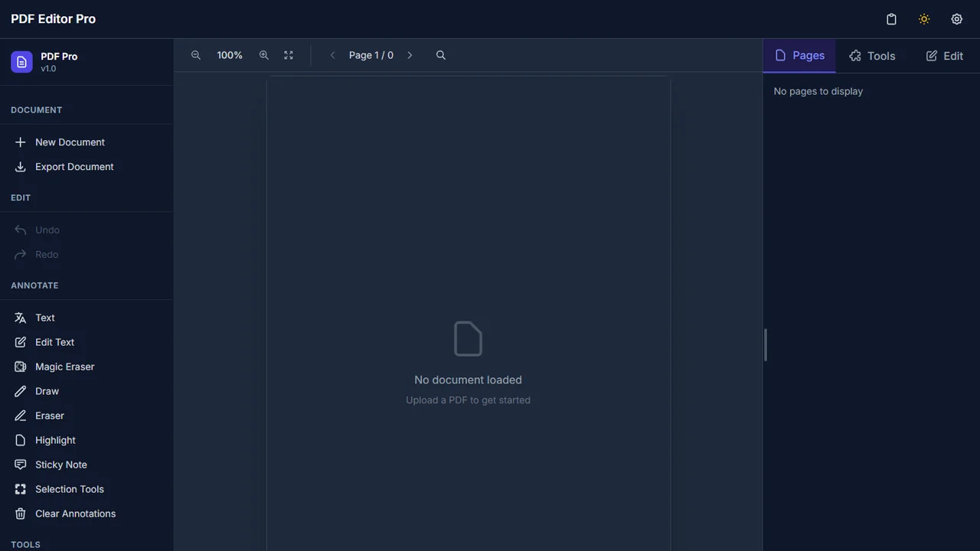Go to previous page with left chevron
The image size is (980, 551).
[332, 55]
